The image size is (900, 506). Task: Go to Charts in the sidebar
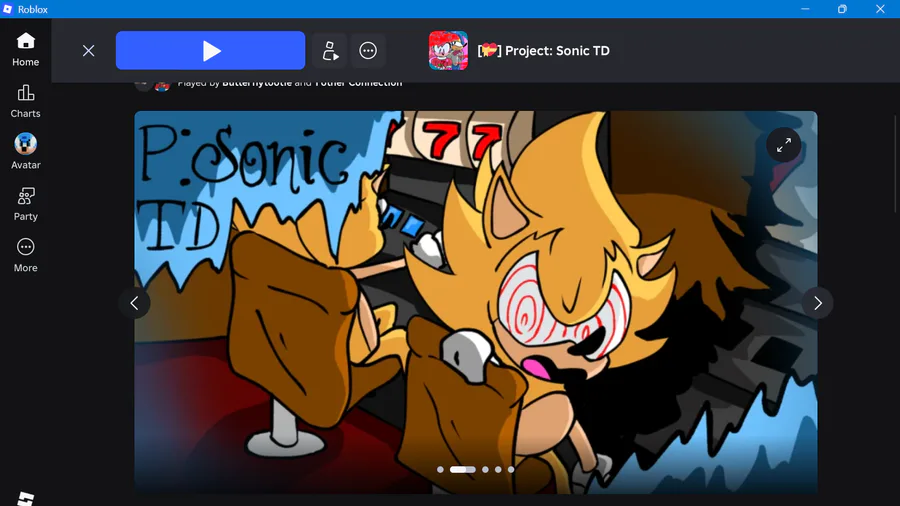[x=25, y=102]
